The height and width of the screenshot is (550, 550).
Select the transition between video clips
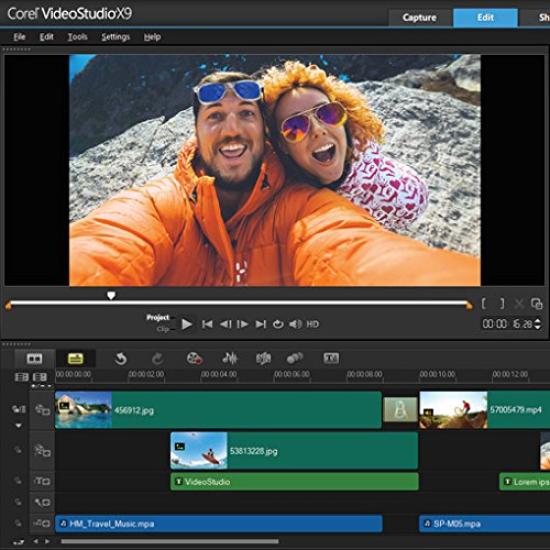400,409
